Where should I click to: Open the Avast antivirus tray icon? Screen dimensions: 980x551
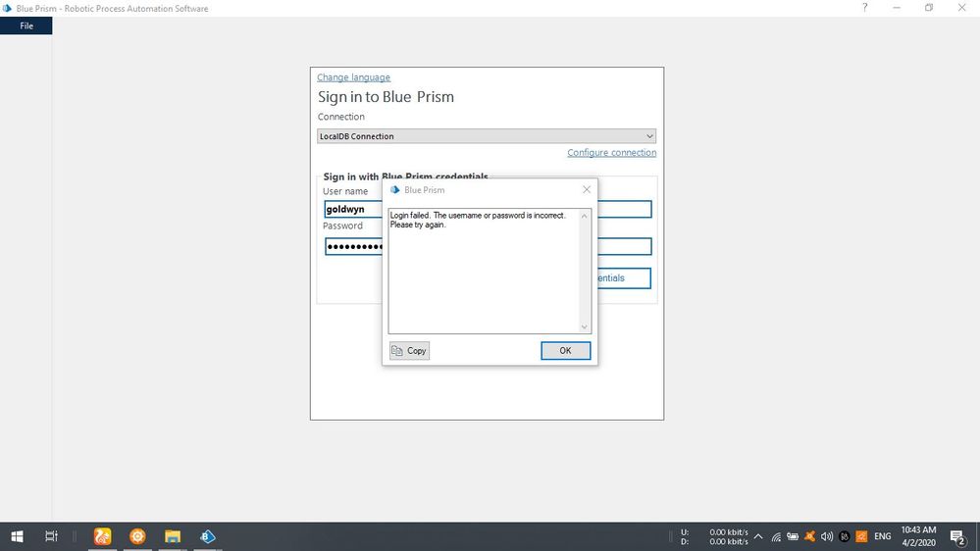click(809, 536)
